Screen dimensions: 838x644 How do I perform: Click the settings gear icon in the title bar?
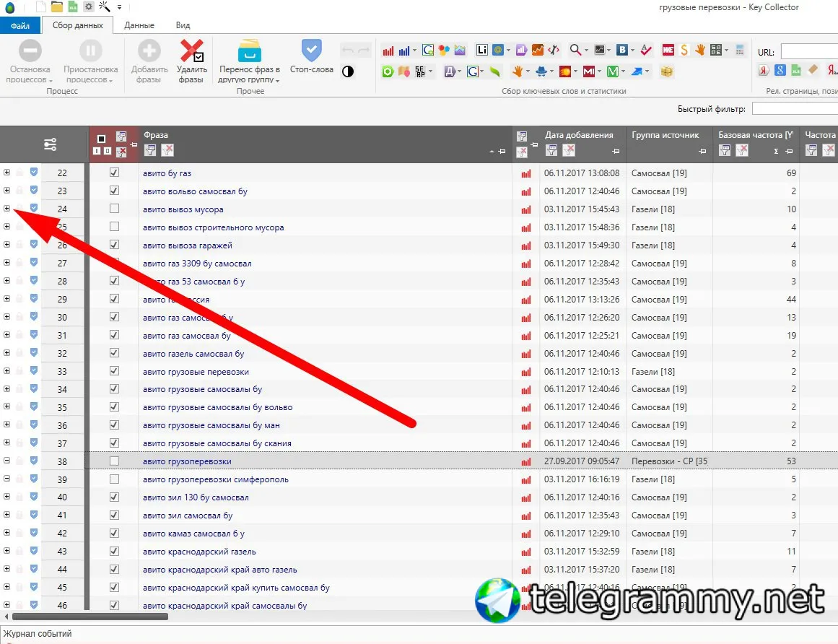89,7
